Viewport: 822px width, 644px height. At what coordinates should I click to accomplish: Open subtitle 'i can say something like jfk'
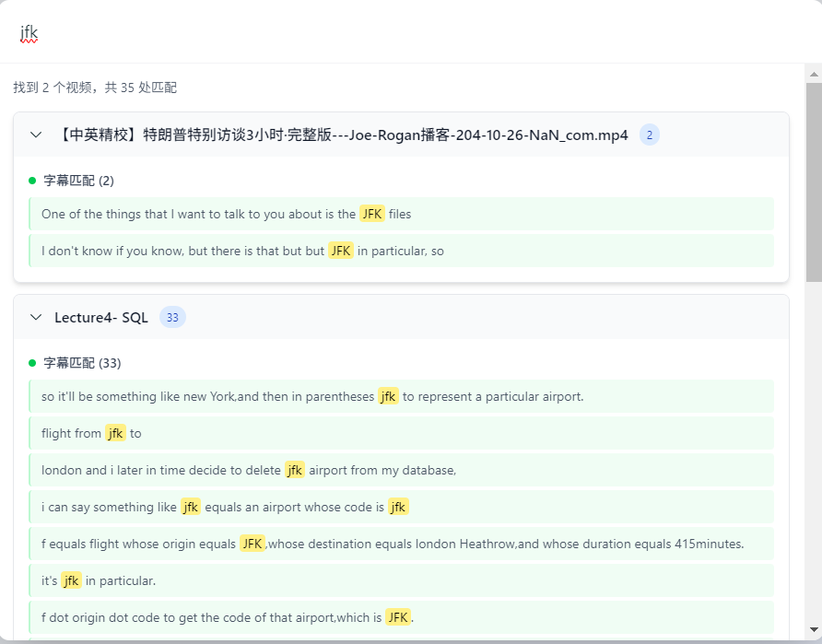pyautogui.click(x=402, y=507)
